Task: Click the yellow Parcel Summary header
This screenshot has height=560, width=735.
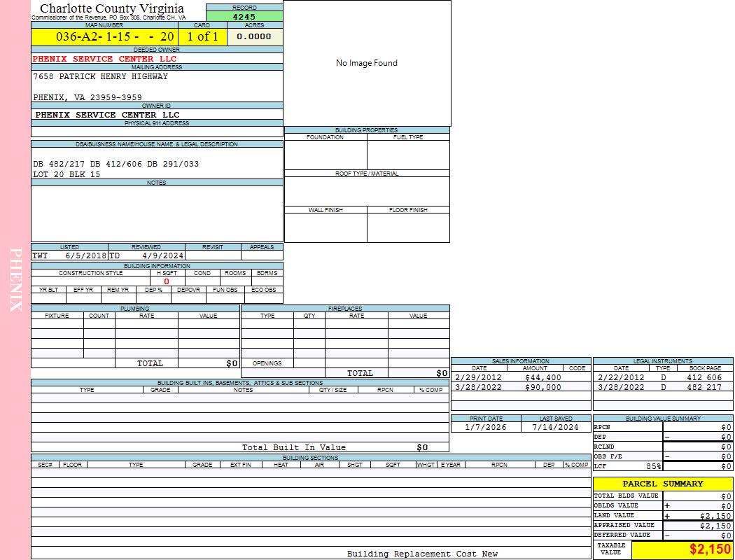Action: coord(662,484)
